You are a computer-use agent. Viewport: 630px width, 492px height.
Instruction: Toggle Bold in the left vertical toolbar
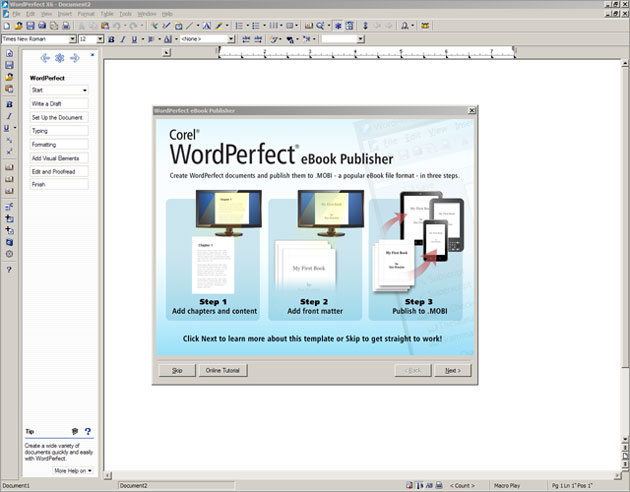point(9,104)
